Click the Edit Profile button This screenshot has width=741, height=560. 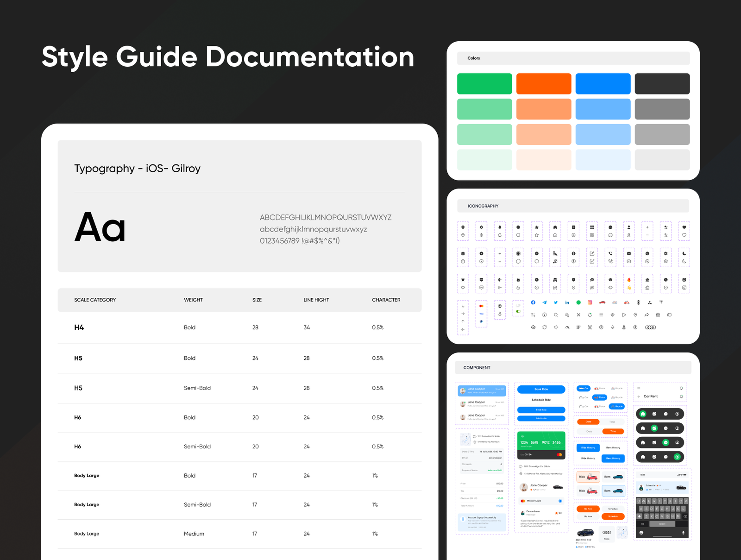pyautogui.click(x=541, y=418)
